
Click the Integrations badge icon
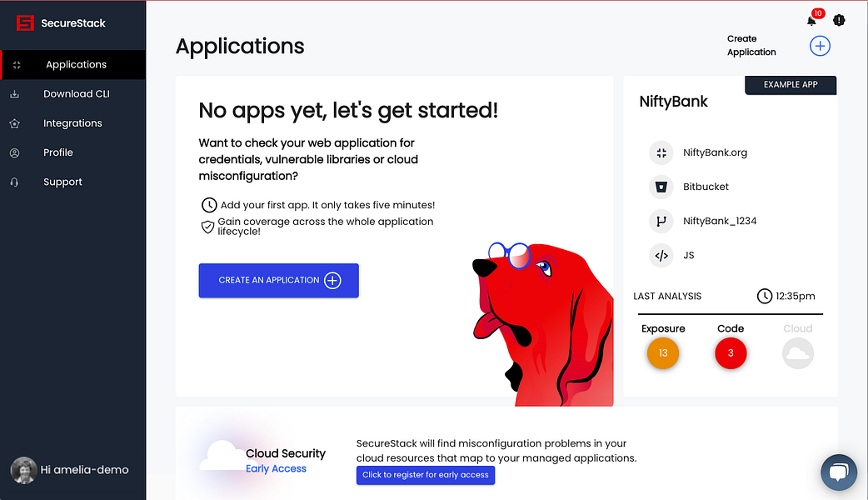pyautogui.click(x=14, y=123)
